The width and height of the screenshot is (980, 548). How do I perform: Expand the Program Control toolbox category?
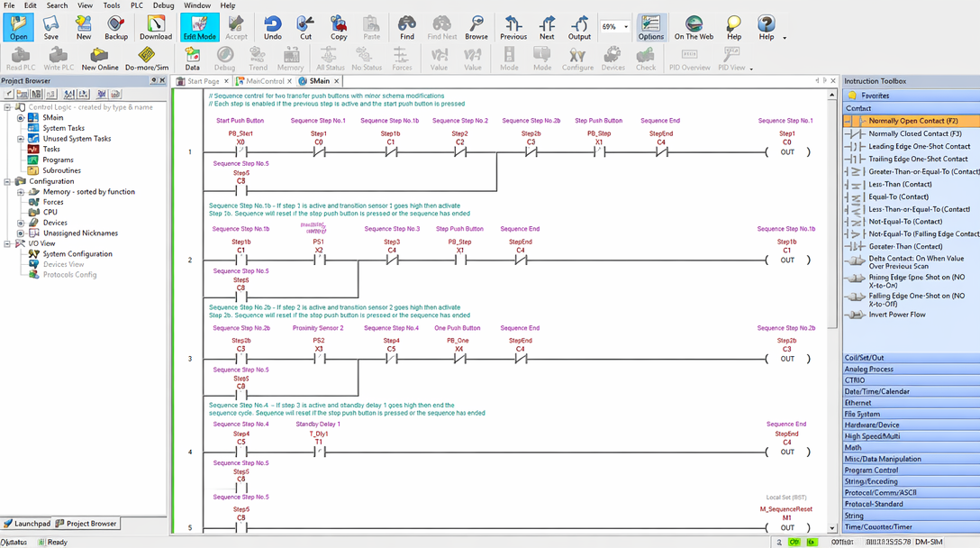(x=912, y=470)
